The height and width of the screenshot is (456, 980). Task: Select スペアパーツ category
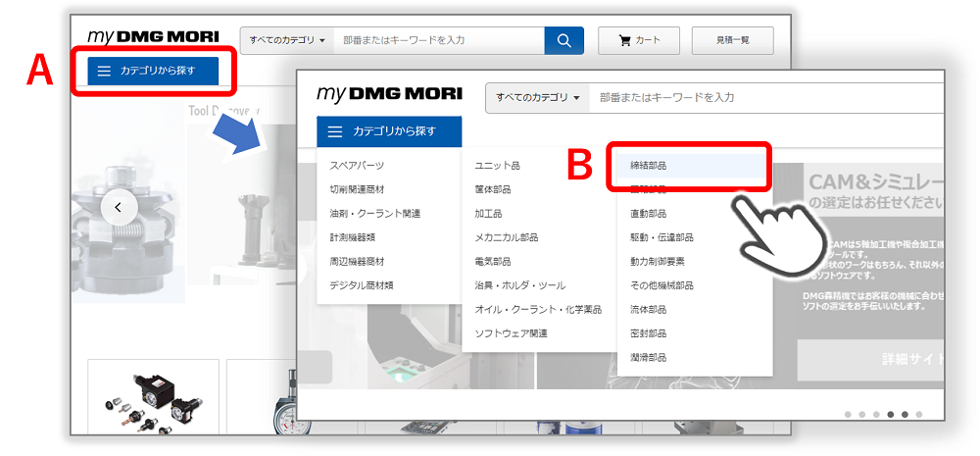pos(357,166)
